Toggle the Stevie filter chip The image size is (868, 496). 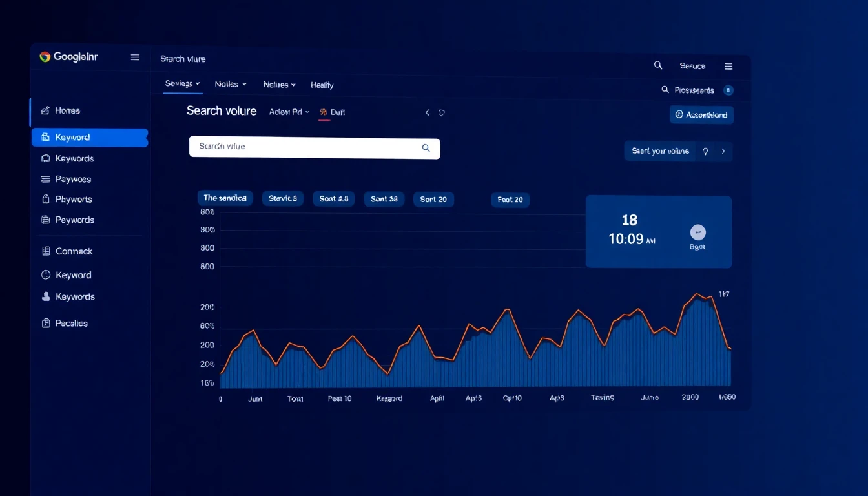[x=282, y=198]
